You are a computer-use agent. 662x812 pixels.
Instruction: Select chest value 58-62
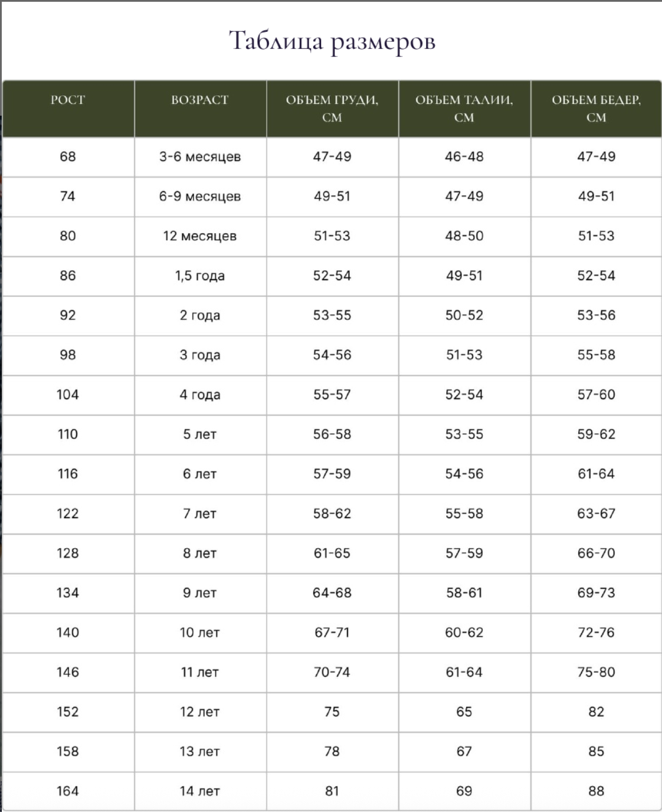coord(332,513)
